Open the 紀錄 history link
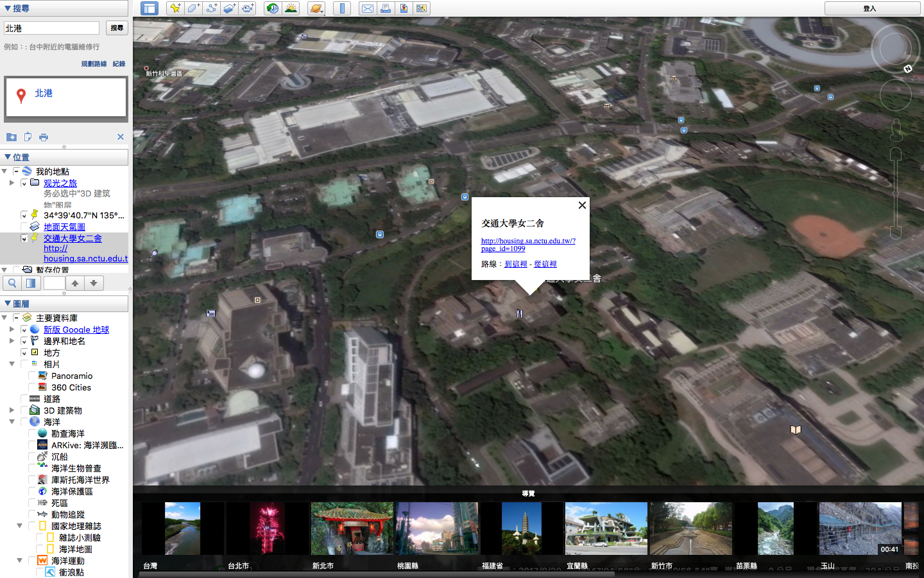The width and height of the screenshot is (924, 578). tap(119, 64)
